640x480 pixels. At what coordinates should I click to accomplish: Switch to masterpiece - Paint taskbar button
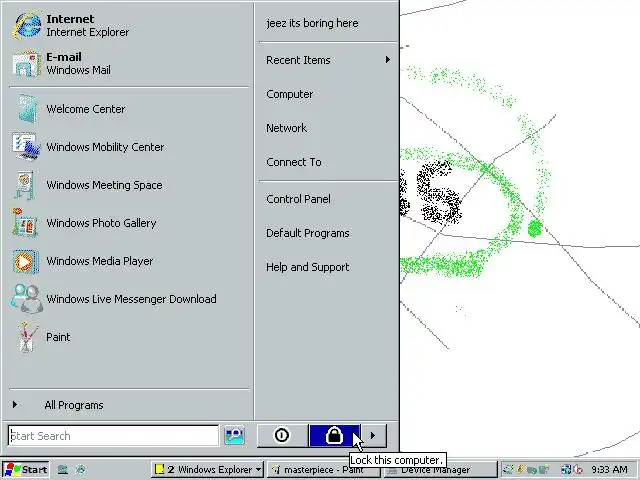(323, 469)
